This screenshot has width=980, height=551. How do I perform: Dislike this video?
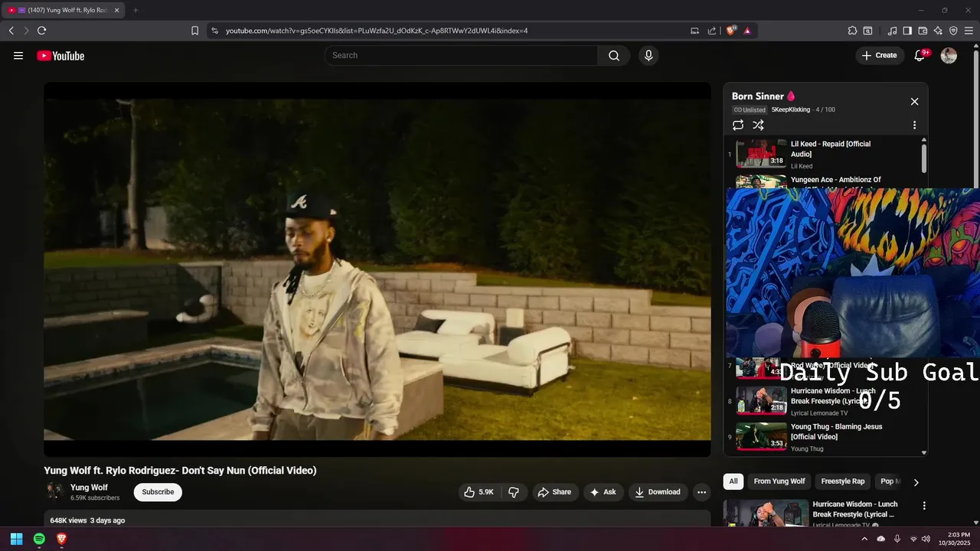[x=514, y=492]
